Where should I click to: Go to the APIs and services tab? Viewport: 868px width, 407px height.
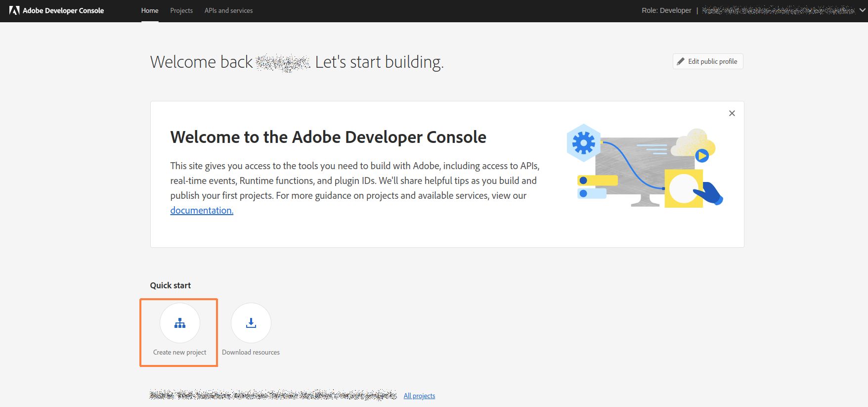228,10
